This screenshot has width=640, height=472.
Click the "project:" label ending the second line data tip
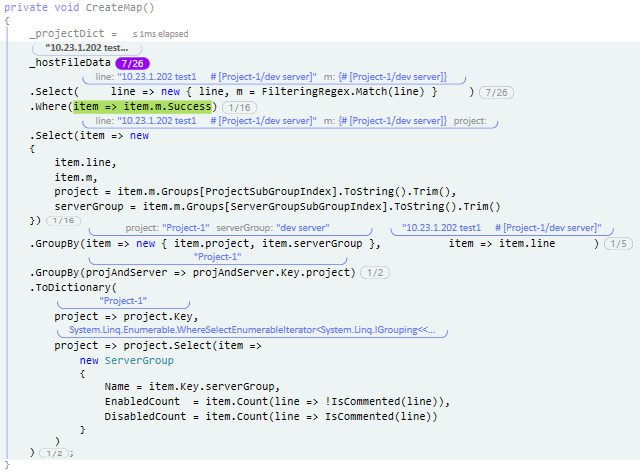tap(470, 121)
